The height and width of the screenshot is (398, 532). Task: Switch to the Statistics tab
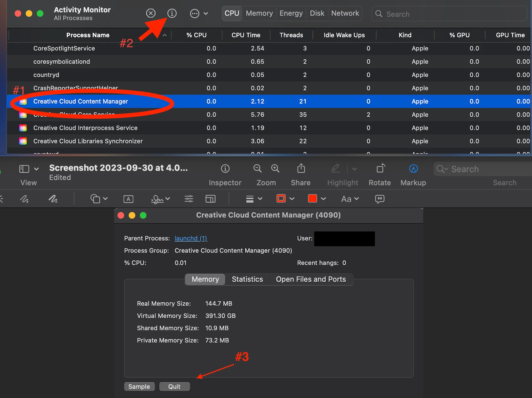coord(247,279)
